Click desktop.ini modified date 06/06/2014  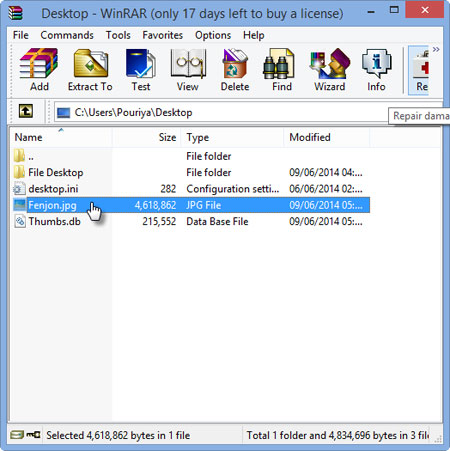pos(326,189)
